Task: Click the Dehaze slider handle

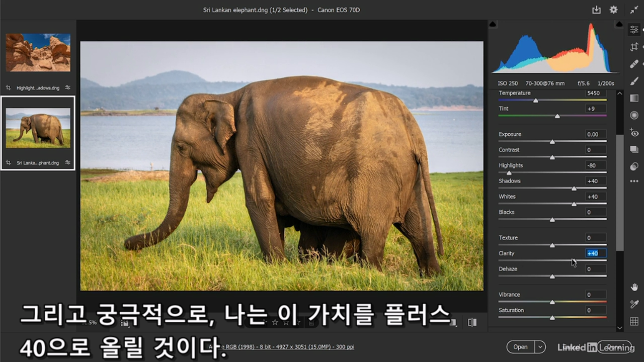Action: point(552,277)
